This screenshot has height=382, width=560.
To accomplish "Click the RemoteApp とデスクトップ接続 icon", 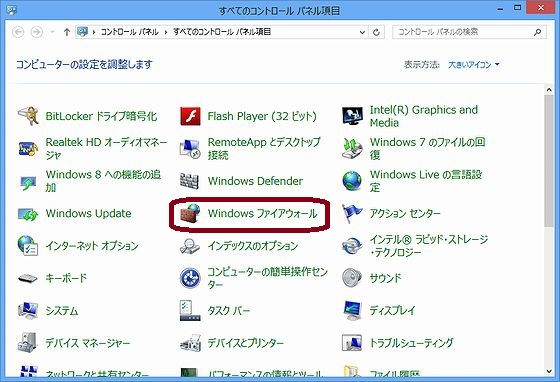I will pos(190,149).
